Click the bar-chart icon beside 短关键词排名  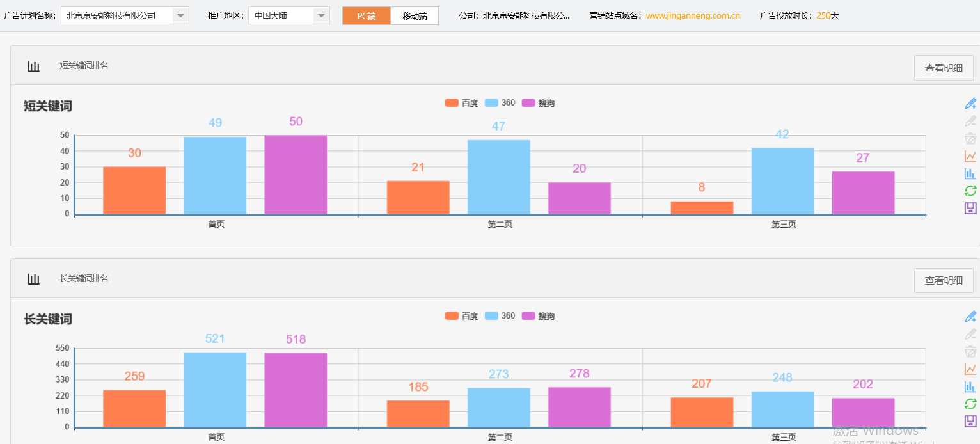tap(33, 65)
